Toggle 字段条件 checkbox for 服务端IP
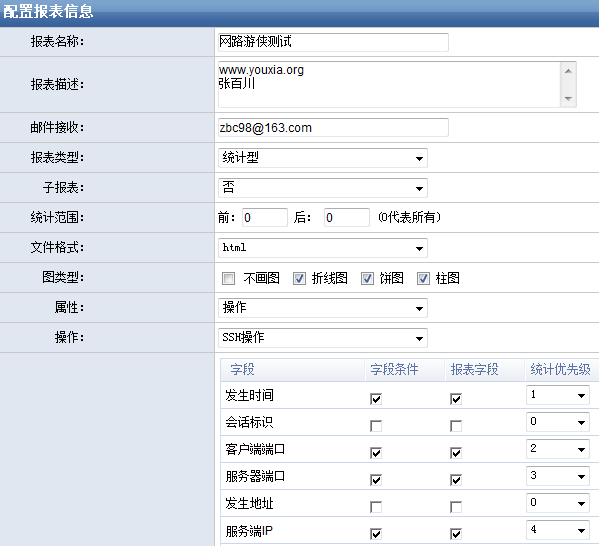599x546 pixels. click(x=376, y=534)
